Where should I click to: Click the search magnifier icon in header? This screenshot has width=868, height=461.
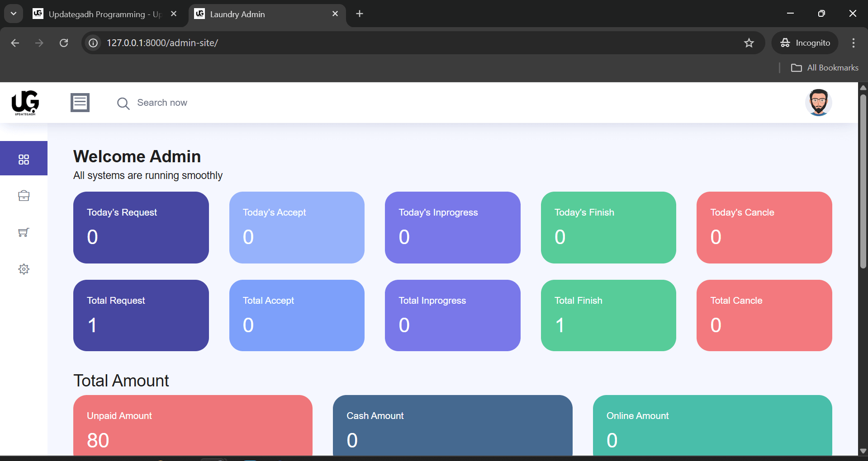123,103
